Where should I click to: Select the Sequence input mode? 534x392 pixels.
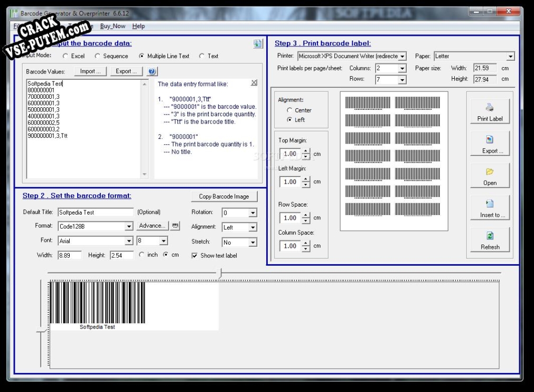[x=98, y=55]
